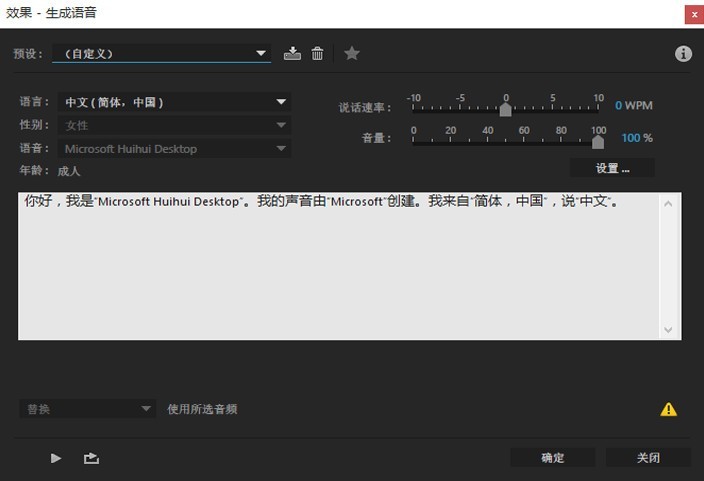This screenshot has height=481, width=704.
Task: Click the text box scroll up arrow
Action: [668, 204]
